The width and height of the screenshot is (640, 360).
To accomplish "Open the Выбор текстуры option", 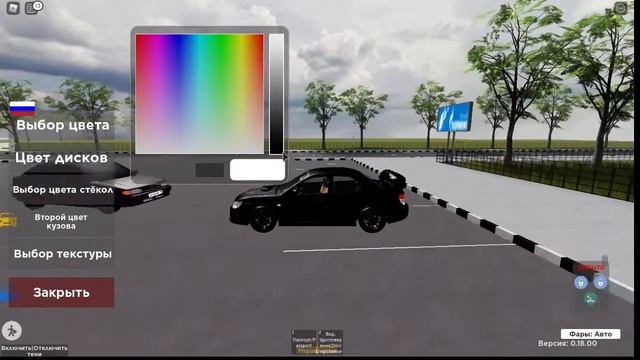I will (62, 254).
